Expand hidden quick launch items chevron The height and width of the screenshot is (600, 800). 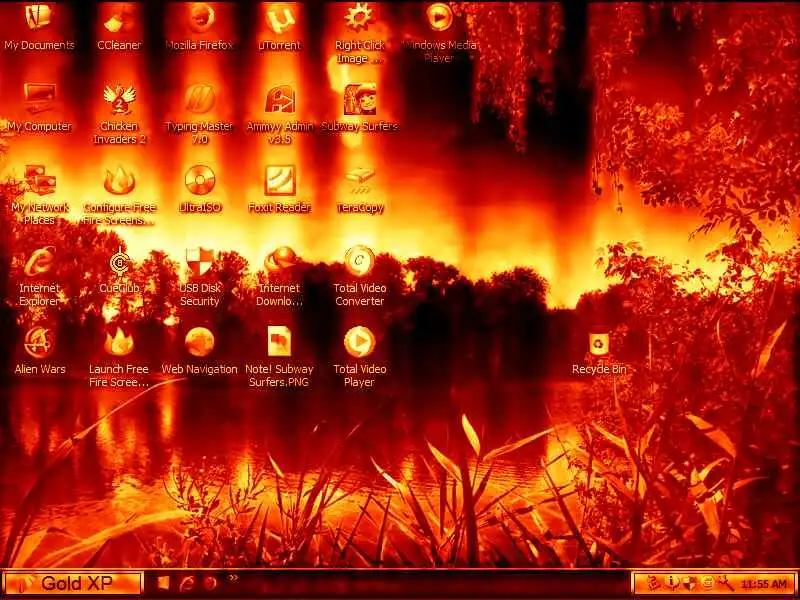coord(233,578)
